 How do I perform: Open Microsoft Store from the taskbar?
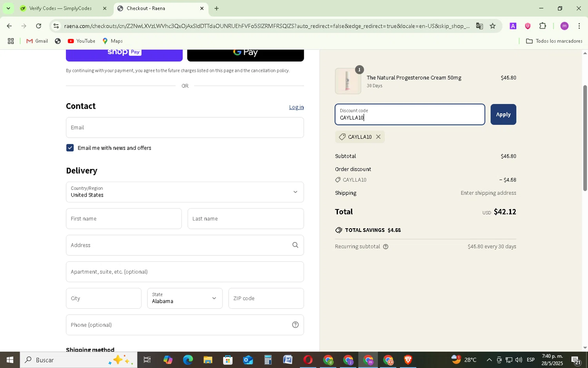click(x=228, y=360)
